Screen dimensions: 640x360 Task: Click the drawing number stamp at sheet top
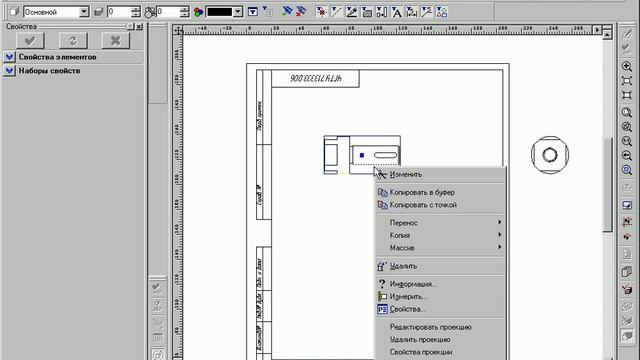(x=316, y=79)
